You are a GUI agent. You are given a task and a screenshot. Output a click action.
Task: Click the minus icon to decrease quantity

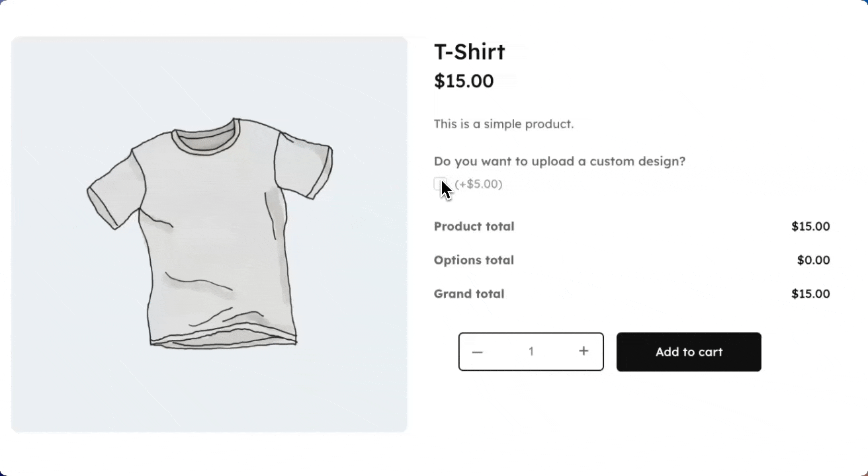(x=477, y=352)
